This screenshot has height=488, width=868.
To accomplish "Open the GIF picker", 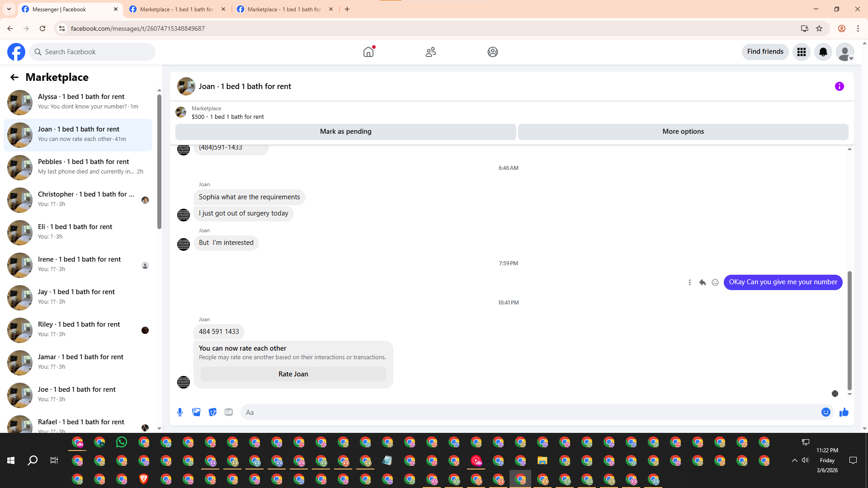I will click(x=229, y=412).
